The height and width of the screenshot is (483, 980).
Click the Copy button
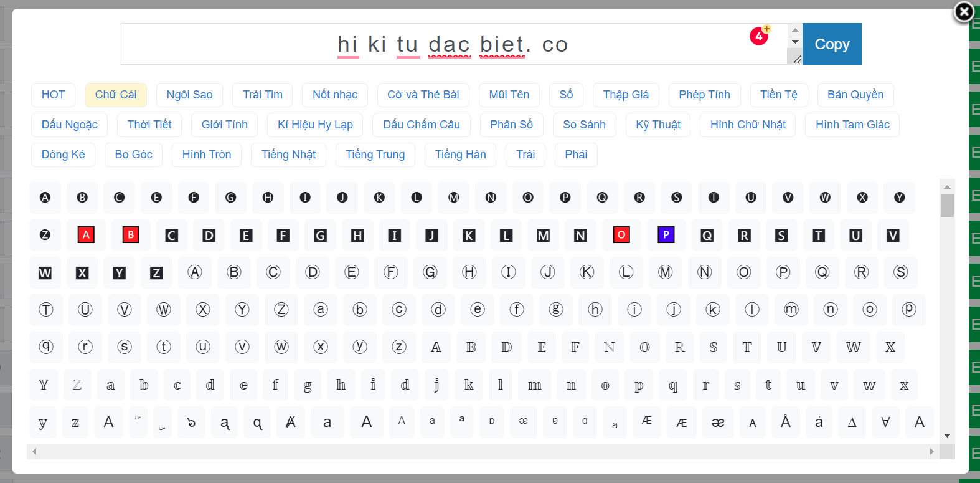click(x=832, y=44)
